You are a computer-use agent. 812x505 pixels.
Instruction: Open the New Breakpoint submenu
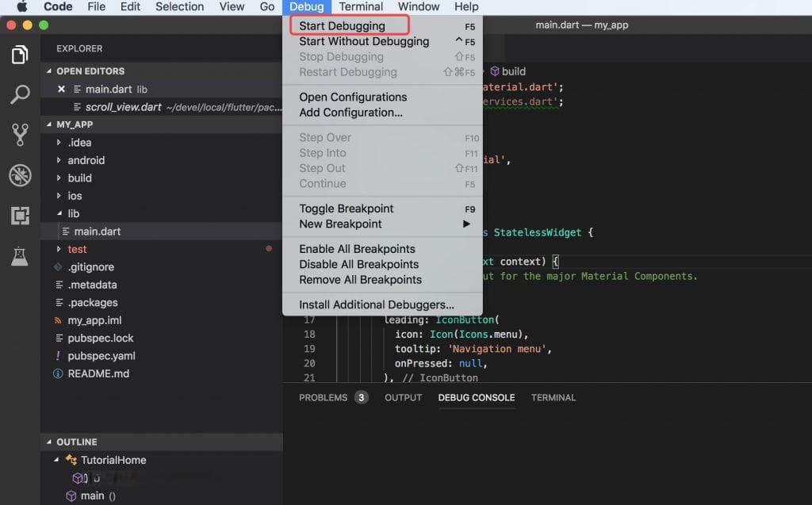383,224
